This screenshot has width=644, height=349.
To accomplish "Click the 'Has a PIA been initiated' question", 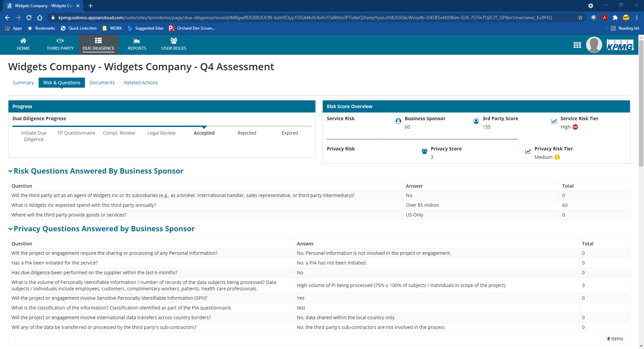I will (x=55, y=263).
